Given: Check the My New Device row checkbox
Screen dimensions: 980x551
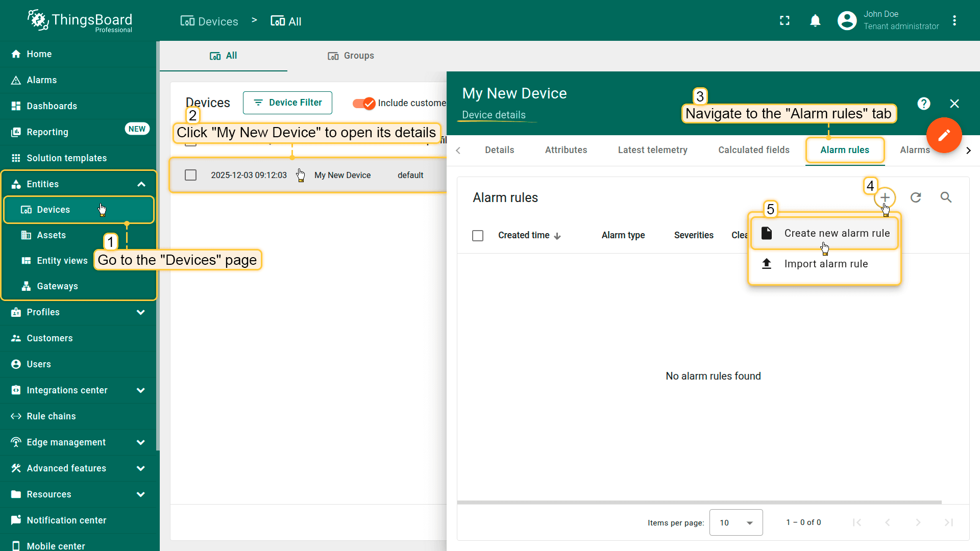Looking at the screenshot, I should 190,175.
